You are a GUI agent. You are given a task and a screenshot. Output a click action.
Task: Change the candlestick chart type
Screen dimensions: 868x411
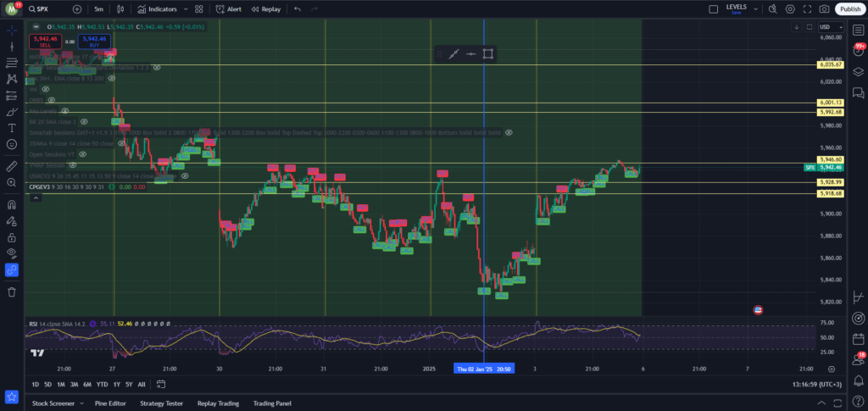click(x=120, y=8)
